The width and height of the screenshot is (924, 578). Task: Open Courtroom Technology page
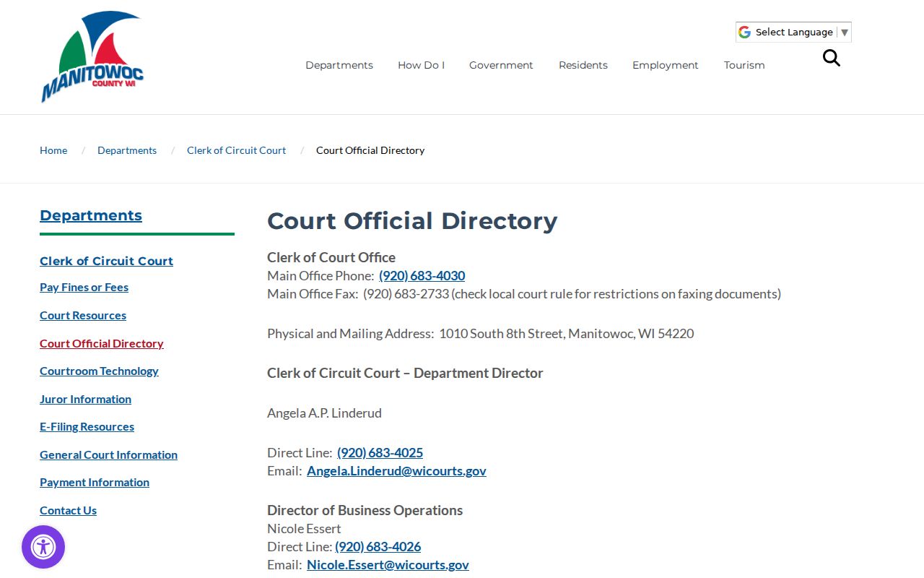(99, 371)
